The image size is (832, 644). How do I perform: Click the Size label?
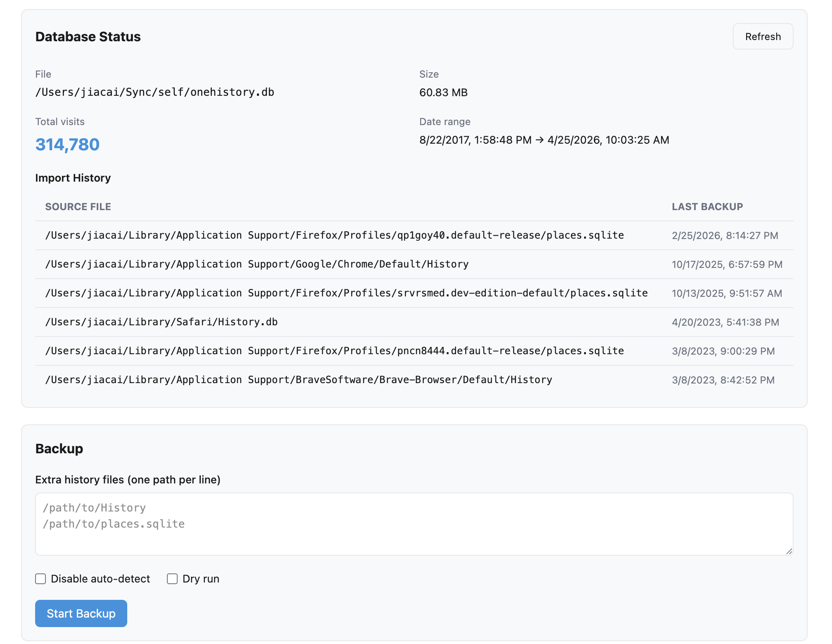tap(429, 74)
